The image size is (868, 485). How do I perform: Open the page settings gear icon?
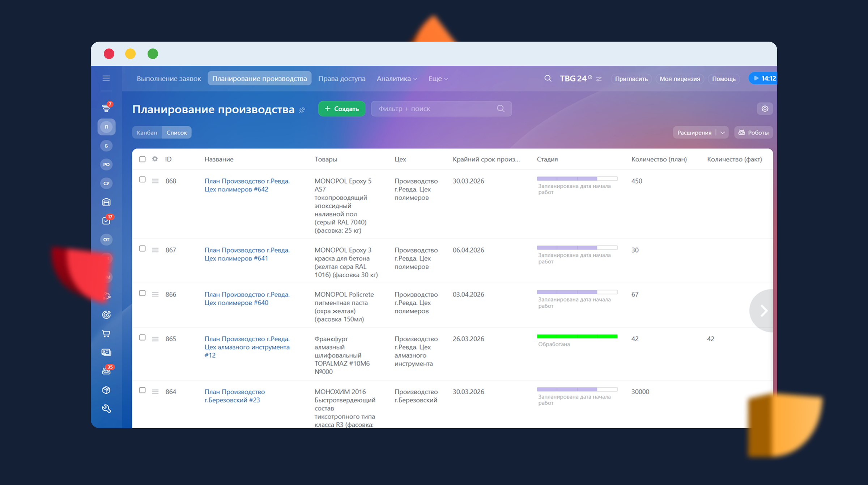click(765, 109)
